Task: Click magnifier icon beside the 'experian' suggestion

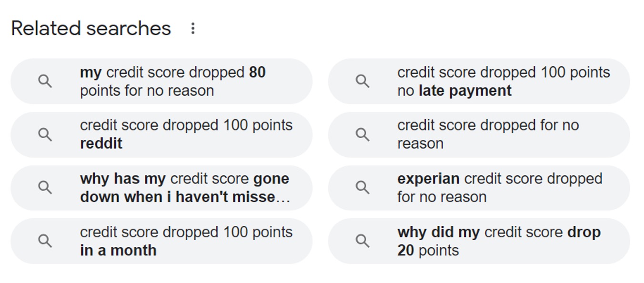Action: tap(362, 188)
